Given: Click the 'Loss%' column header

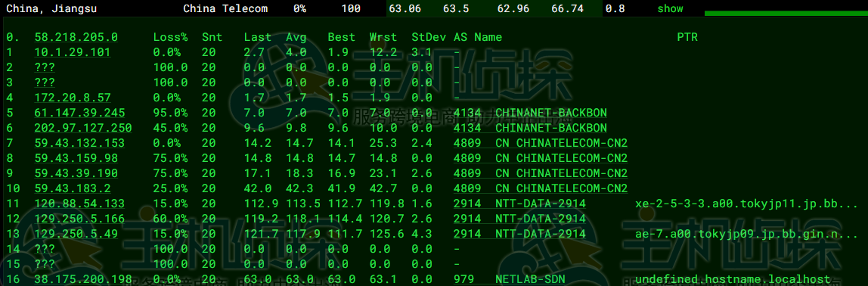Looking at the screenshot, I should pos(171,37).
